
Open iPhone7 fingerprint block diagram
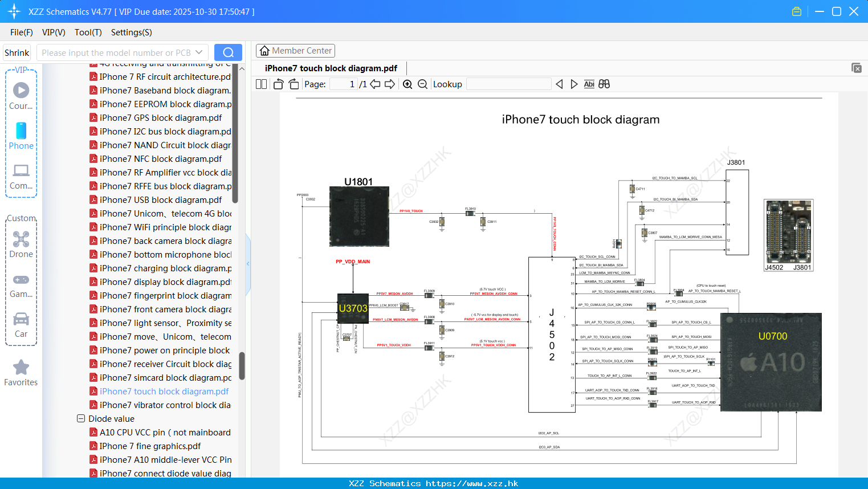[161, 295]
